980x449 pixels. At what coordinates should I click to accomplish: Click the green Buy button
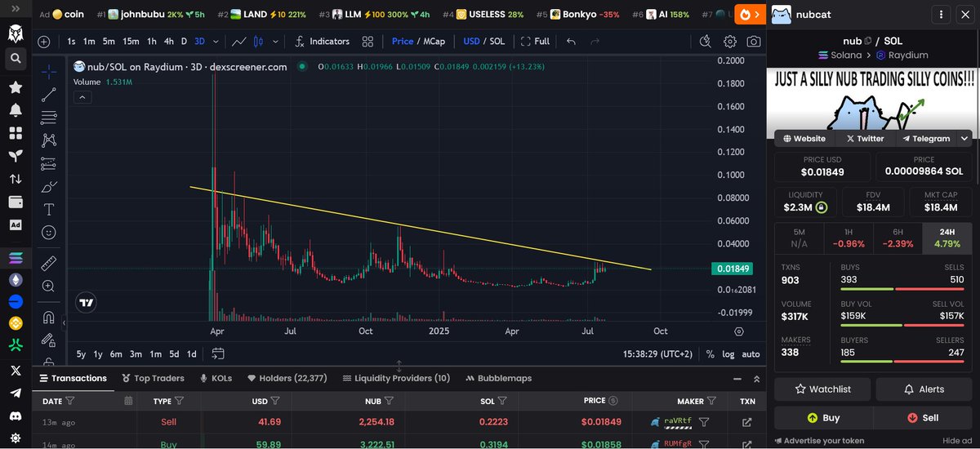[823, 417]
